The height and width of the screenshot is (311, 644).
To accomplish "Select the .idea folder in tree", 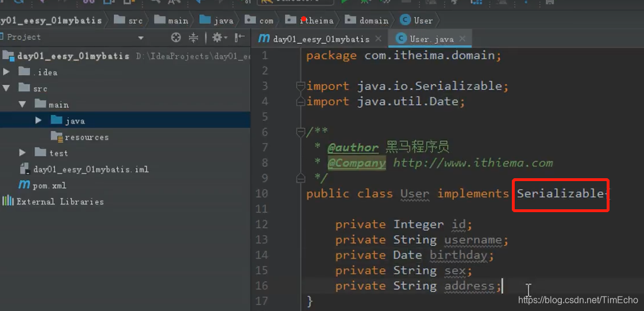I will tap(45, 72).
